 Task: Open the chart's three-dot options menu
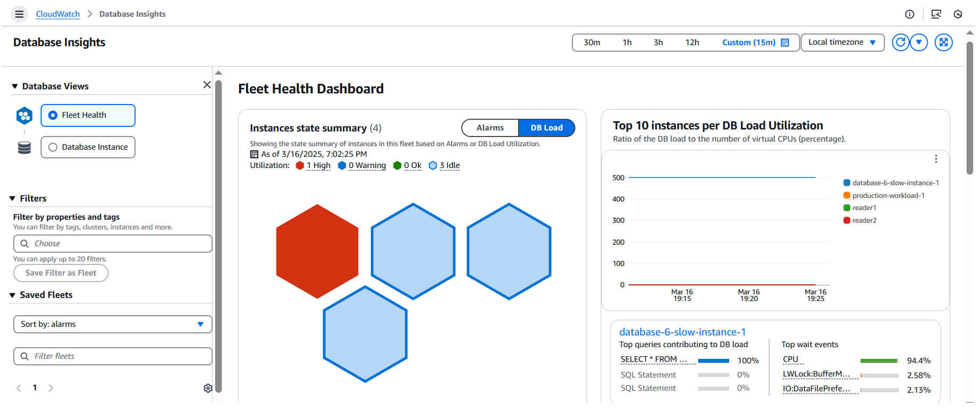[x=936, y=159]
